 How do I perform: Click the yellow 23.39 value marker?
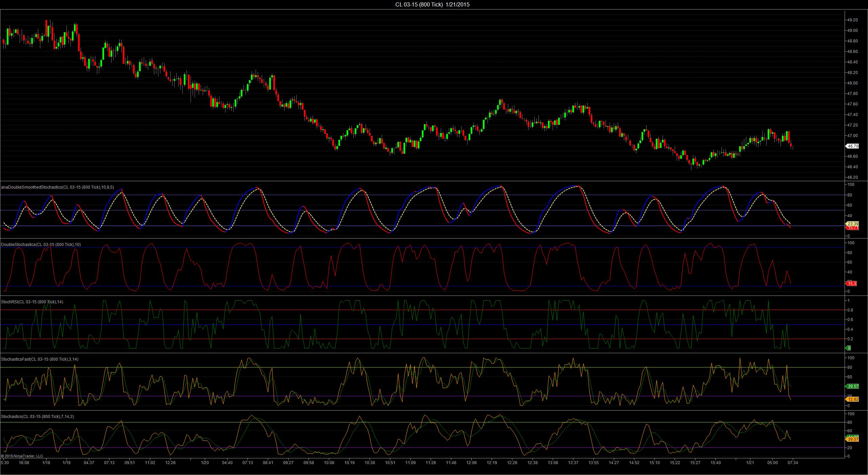(x=852, y=224)
